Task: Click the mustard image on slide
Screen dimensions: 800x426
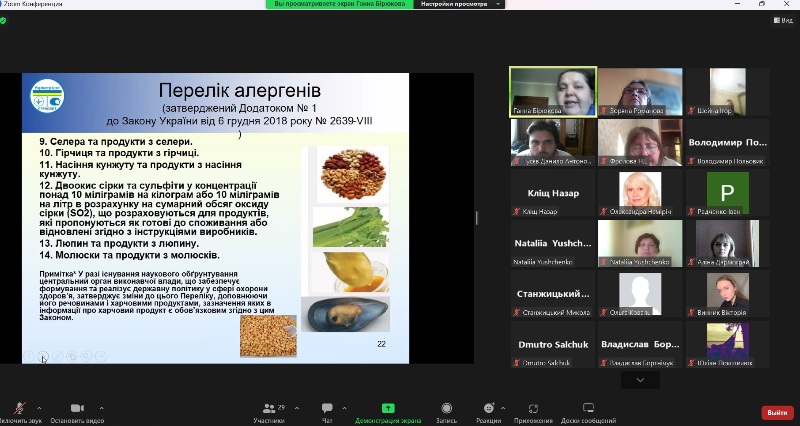Action: pos(350,272)
